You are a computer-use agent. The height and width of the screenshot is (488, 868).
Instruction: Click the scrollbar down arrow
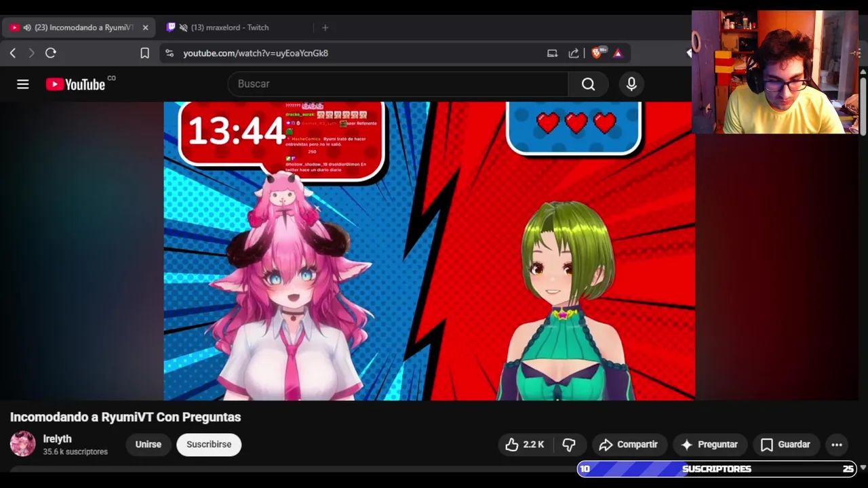pyautogui.click(x=863, y=468)
